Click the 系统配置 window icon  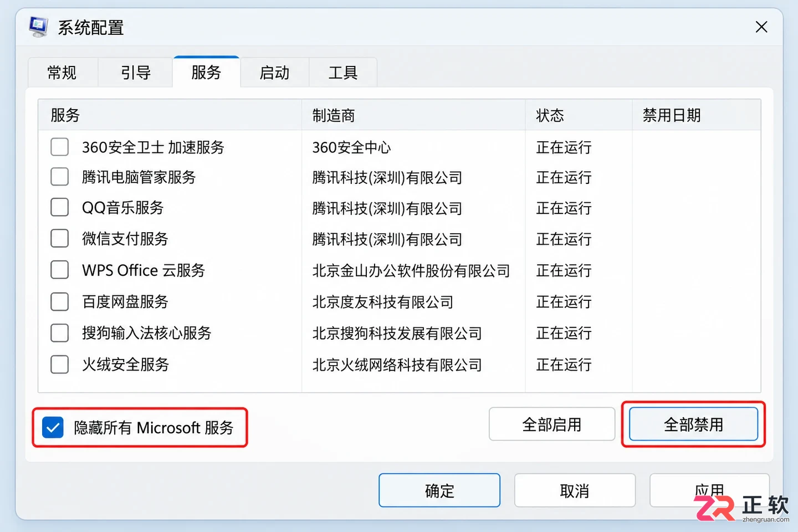[x=39, y=27]
